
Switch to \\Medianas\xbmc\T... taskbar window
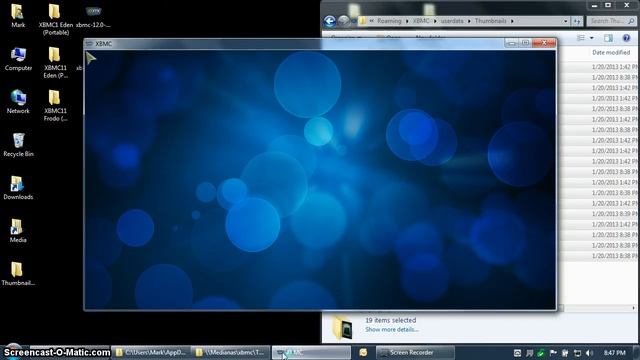point(231,353)
